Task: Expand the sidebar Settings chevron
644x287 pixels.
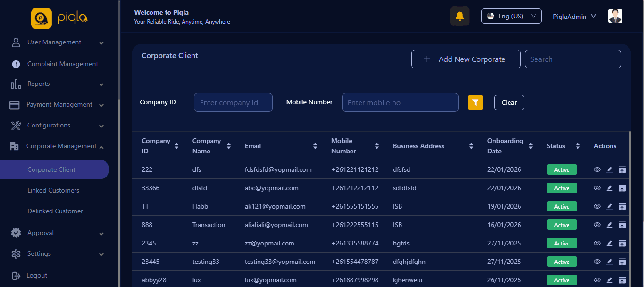Action: click(x=101, y=254)
